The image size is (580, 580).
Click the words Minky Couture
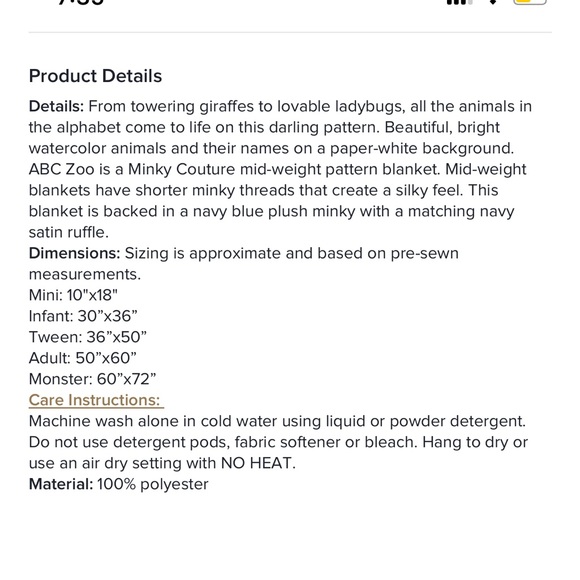tap(182, 169)
